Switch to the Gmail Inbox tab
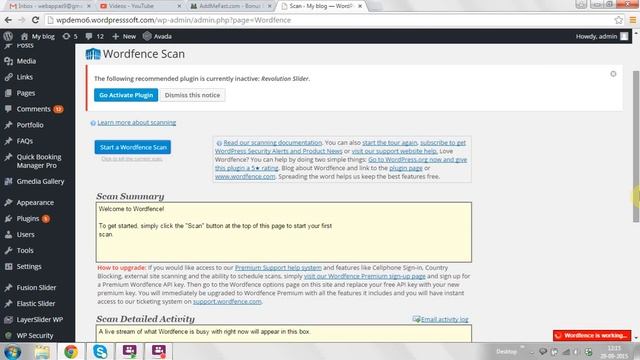 (x=50, y=6)
